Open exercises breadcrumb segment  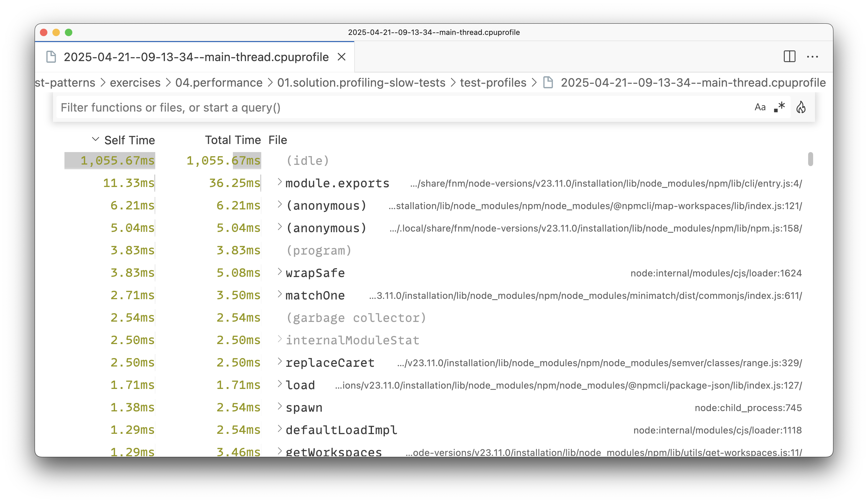(135, 83)
